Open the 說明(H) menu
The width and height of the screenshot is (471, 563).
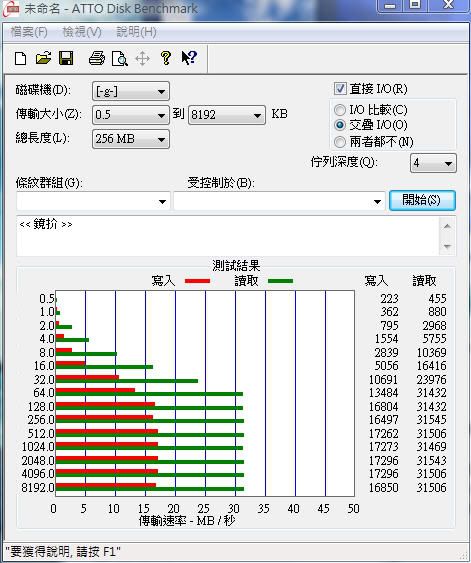coord(136,32)
